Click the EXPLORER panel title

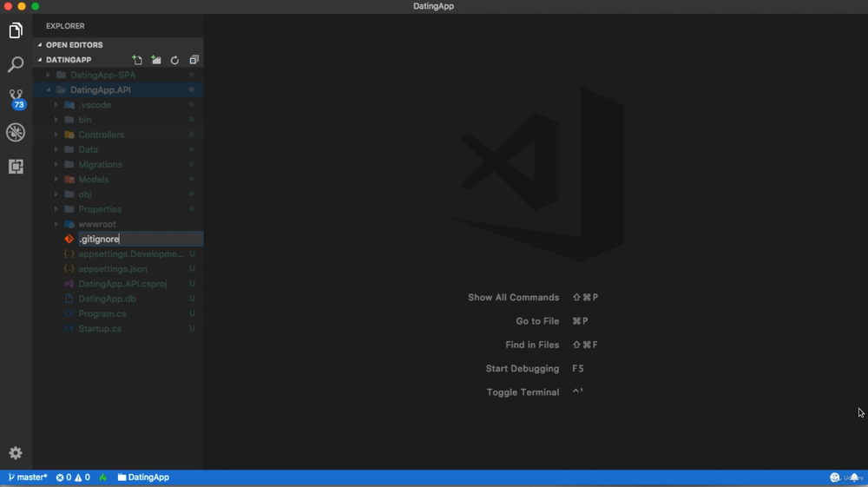point(65,26)
